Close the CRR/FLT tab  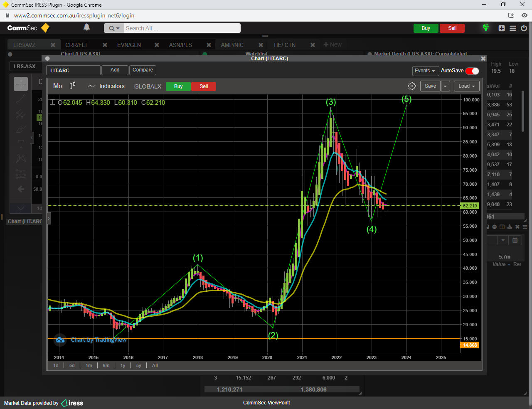pyautogui.click(x=105, y=45)
